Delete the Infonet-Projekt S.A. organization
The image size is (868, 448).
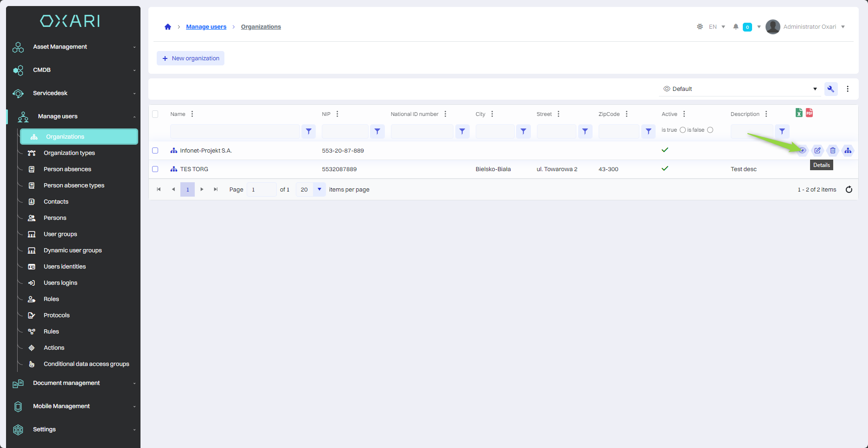pyautogui.click(x=833, y=150)
